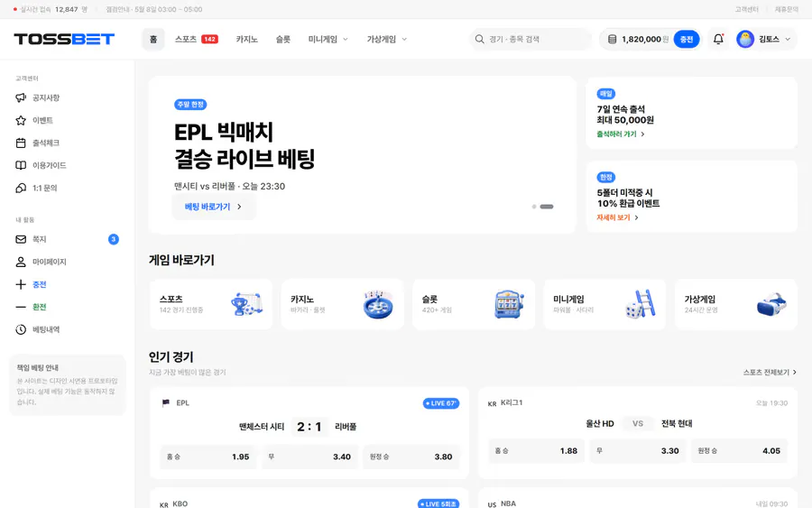The height and width of the screenshot is (508, 812).
Task: Select the active banner carousel indicator
Action: point(547,207)
